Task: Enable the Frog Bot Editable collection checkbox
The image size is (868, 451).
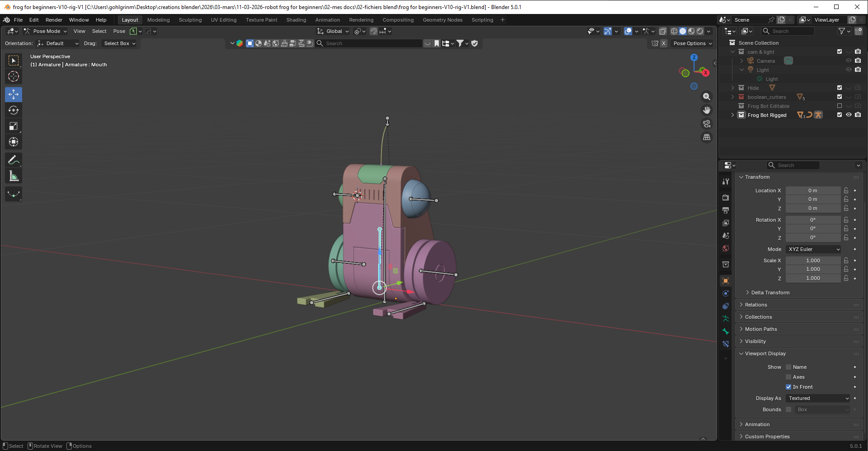Action: pos(840,106)
